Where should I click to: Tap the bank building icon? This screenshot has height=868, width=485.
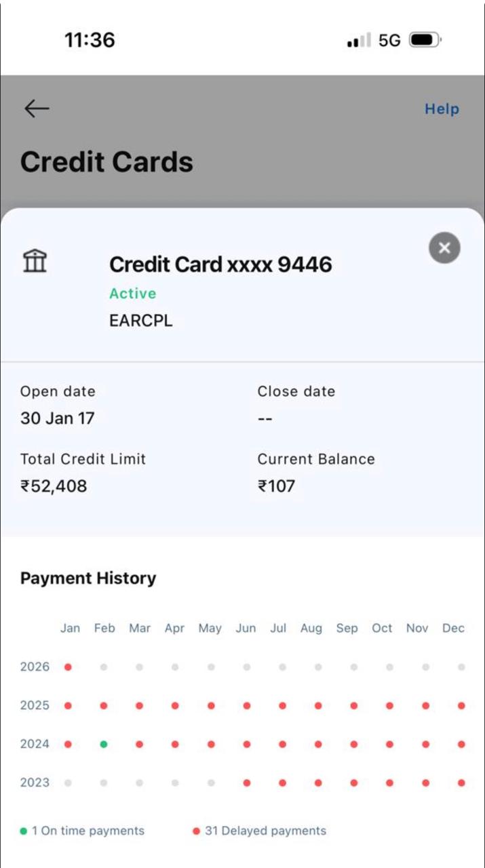tap(35, 260)
